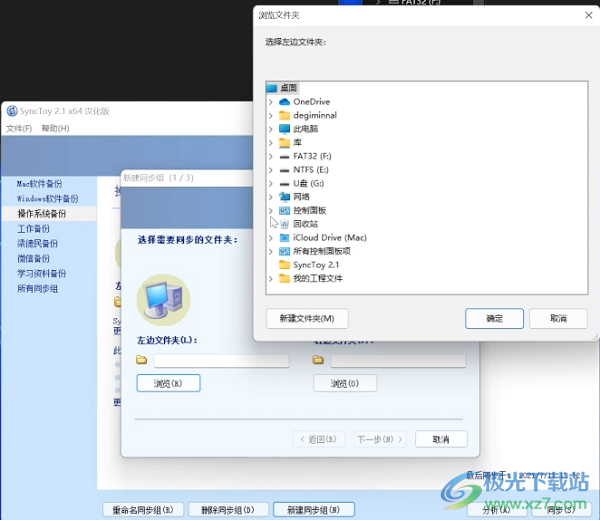
Task: Select Windows软件备份 sync group
Action: tap(47, 199)
